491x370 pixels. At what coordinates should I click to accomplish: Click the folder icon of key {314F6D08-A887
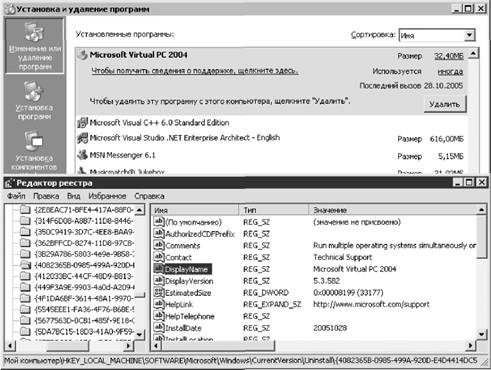(25, 221)
